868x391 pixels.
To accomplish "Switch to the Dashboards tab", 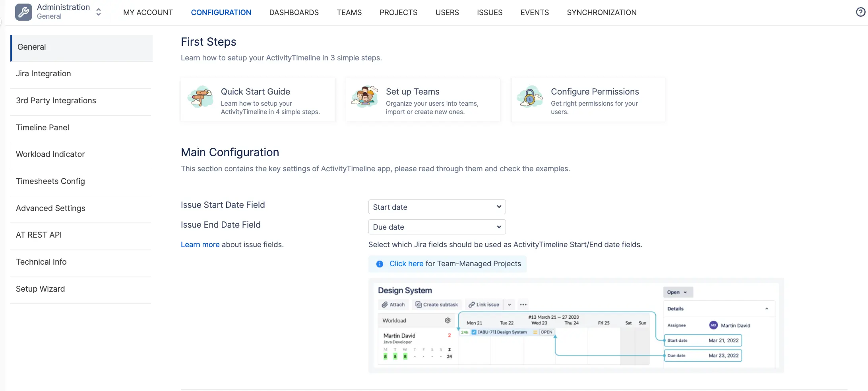I will pos(294,12).
